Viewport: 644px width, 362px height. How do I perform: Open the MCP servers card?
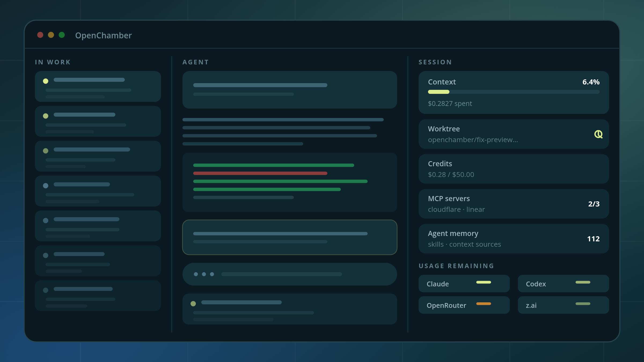point(514,204)
